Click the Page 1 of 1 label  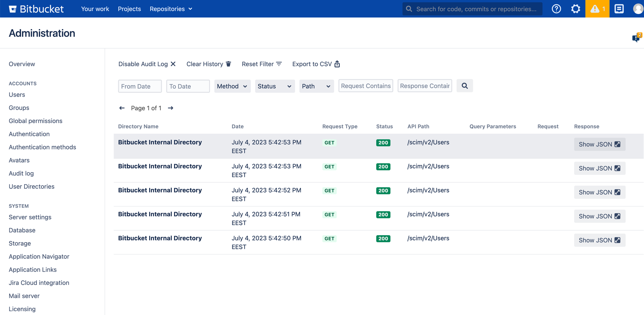[146, 108]
